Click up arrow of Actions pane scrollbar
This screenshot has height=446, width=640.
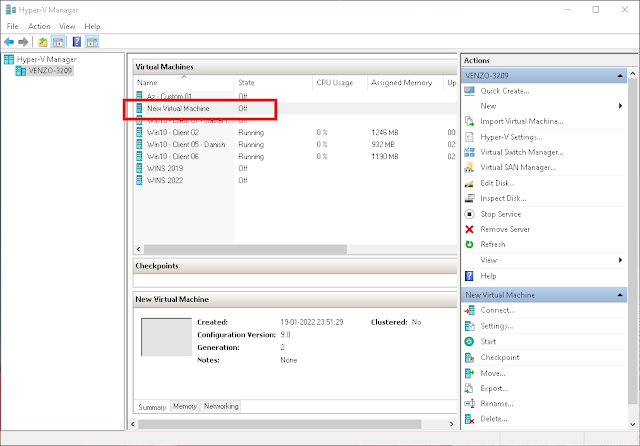[633, 73]
